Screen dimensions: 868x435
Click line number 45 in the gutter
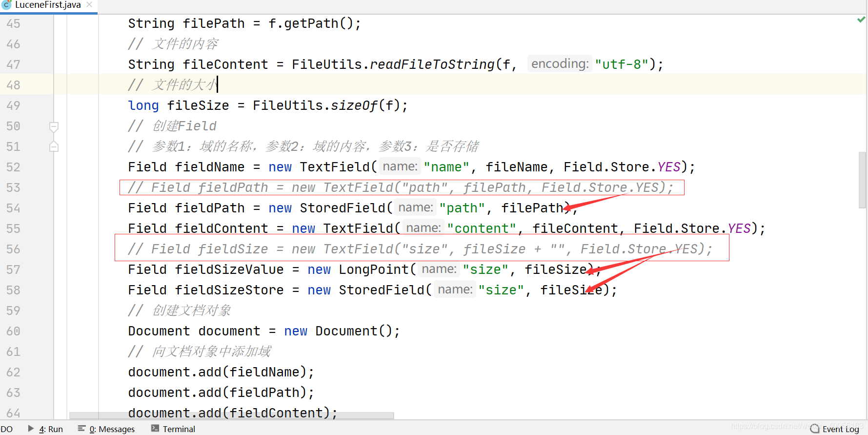[13, 23]
